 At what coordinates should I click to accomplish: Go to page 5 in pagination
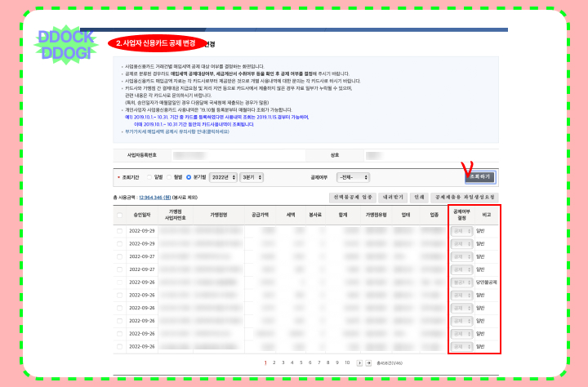(x=301, y=363)
